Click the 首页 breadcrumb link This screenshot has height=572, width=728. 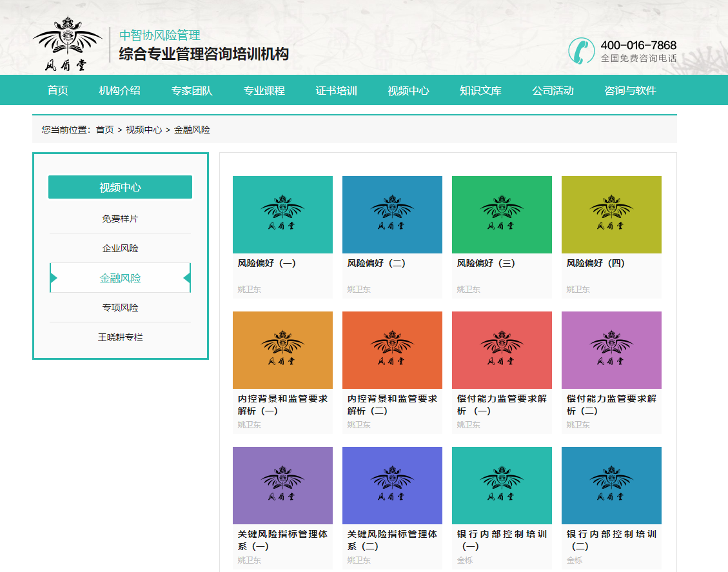click(x=104, y=130)
